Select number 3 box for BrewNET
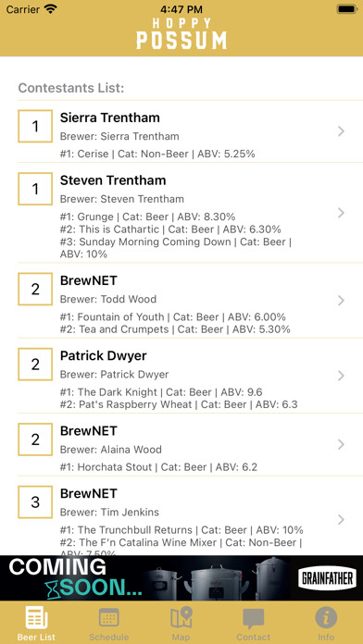The height and width of the screenshot is (644, 363). (35, 502)
